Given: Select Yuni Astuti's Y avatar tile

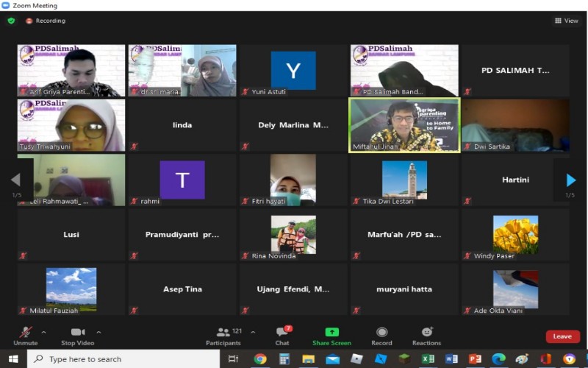Looking at the screenshot, I should (293, 71).
